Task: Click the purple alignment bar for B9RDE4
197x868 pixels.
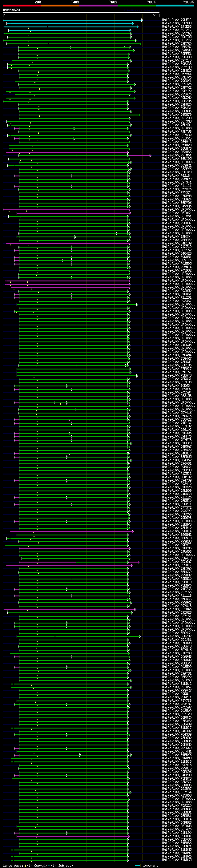Action: [72, 531]
